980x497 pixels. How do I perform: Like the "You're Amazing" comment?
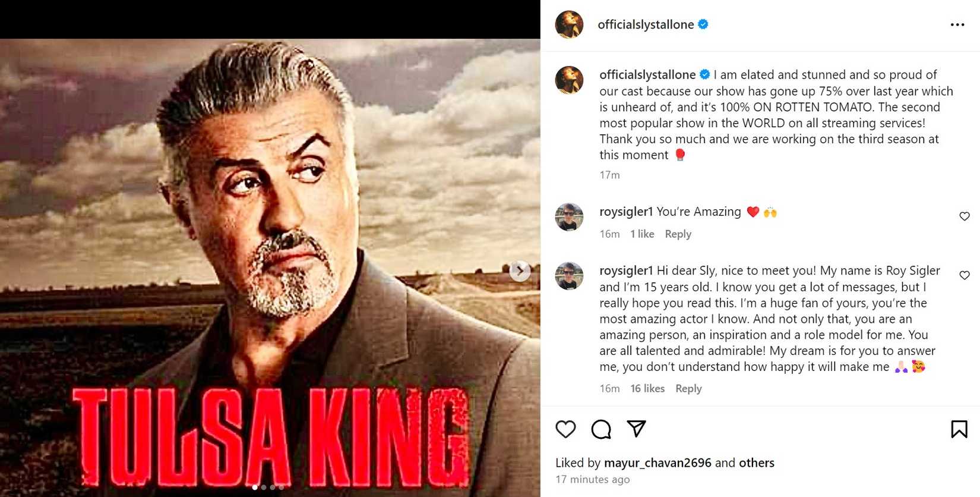point(964,216)
